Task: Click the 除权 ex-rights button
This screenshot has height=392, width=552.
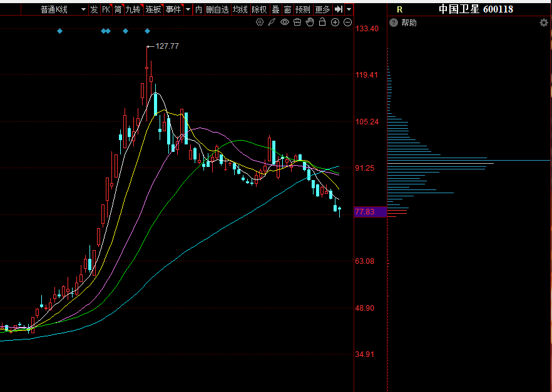Action: pos(259,9)
